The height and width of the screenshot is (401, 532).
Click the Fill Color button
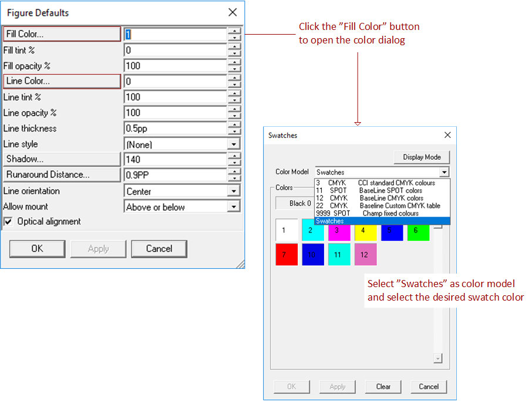[62, 34]
